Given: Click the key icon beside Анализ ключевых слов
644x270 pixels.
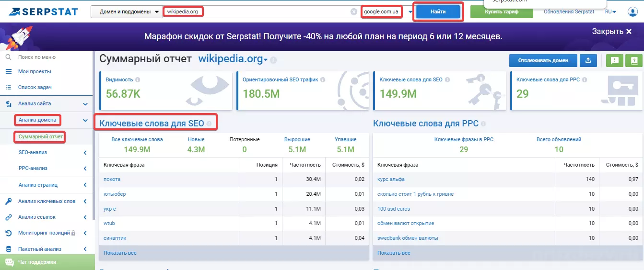Looking at the screenshot, I should [8, 201].
